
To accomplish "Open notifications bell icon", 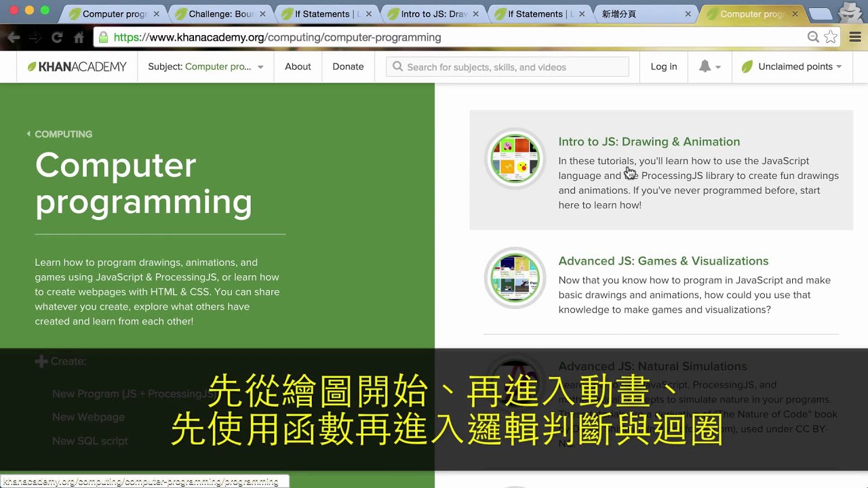I will (x=705, y=66).
